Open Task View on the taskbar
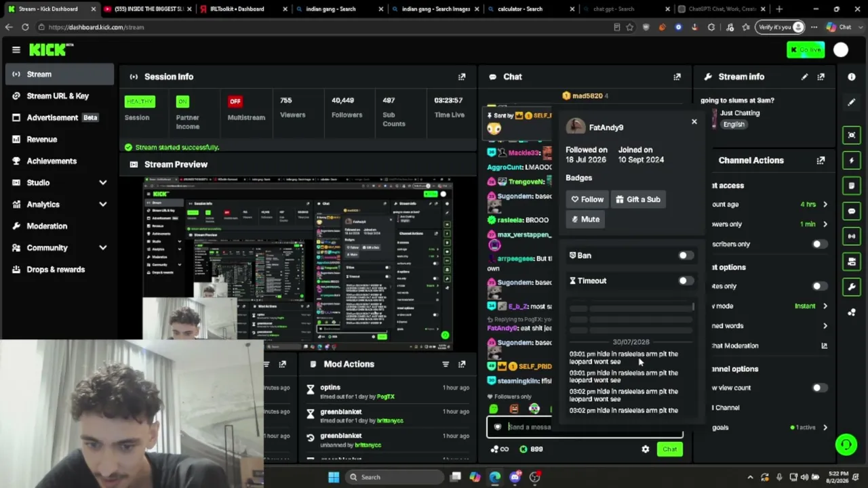This screenshot has height=488, width=868. click(x=456, y=477)
